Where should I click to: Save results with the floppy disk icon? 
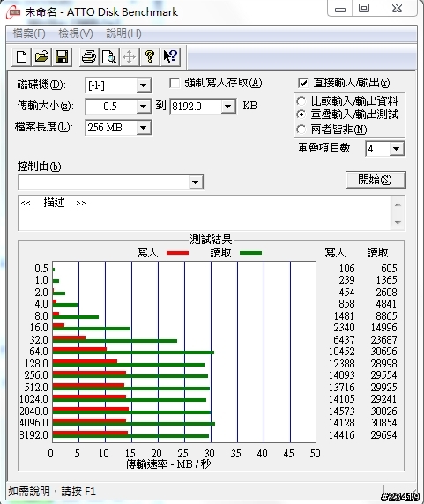[x=62, y=57]
